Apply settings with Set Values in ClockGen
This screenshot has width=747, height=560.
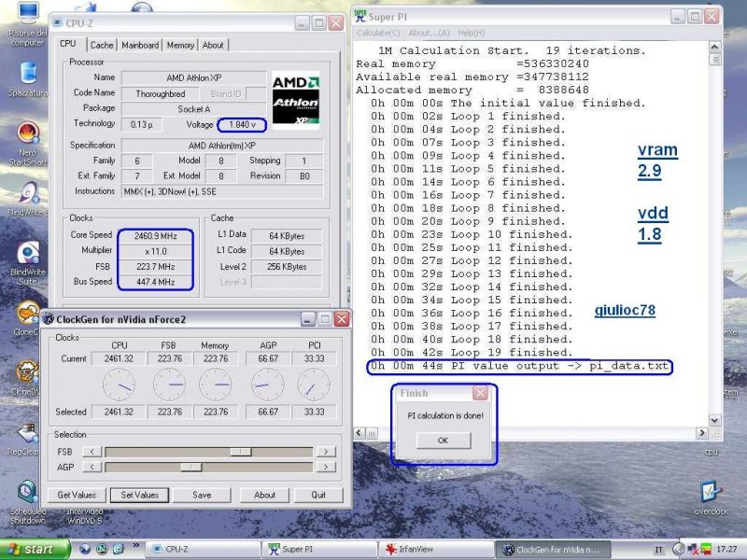pos(139,496)
